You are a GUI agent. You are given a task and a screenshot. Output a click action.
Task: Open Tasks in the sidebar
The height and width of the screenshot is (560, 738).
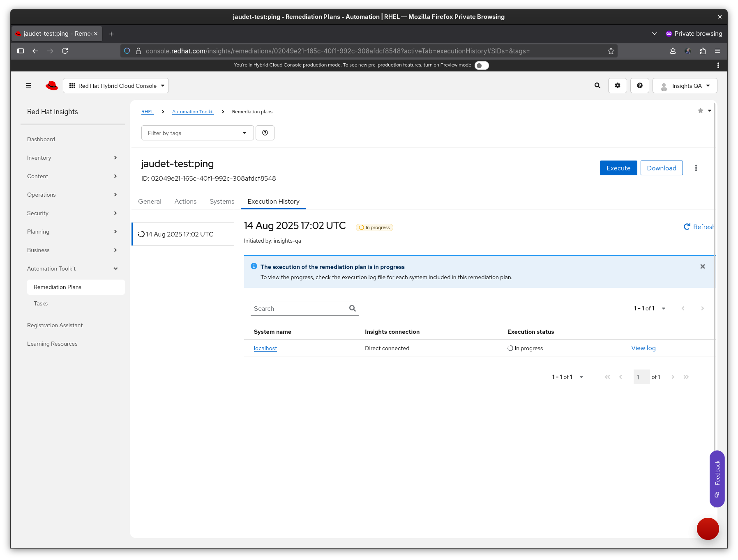click(x=76, y=303)
